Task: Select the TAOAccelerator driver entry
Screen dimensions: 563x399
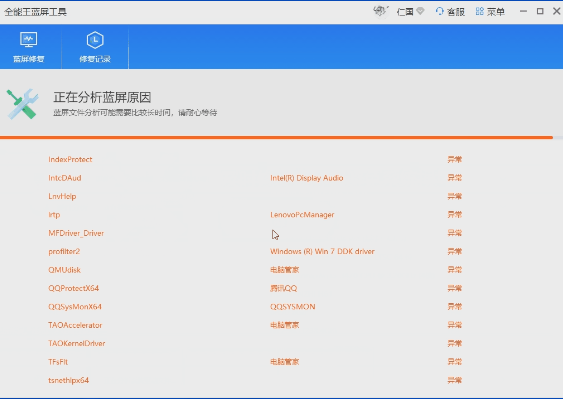Action: pyautogui.click(x=75, y=325)
